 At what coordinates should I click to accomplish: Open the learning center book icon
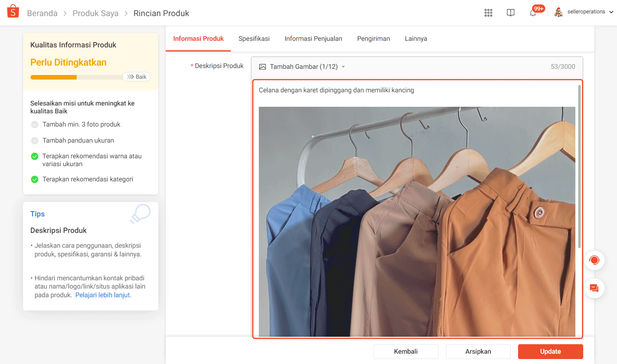tap(510, 13)
